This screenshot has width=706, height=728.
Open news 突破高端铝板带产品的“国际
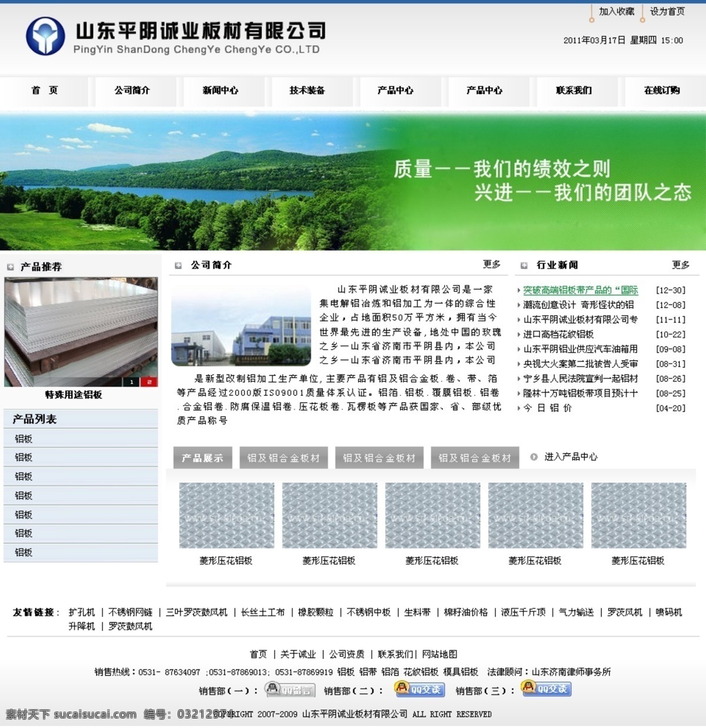[581, 290]
